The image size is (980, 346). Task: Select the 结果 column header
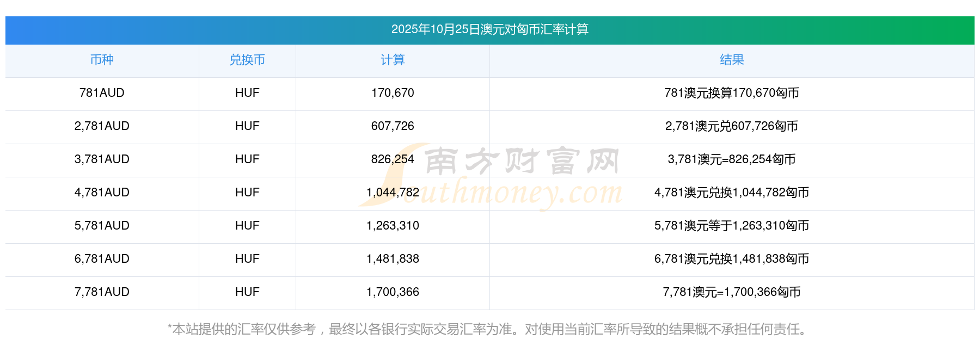pos(731,60)
